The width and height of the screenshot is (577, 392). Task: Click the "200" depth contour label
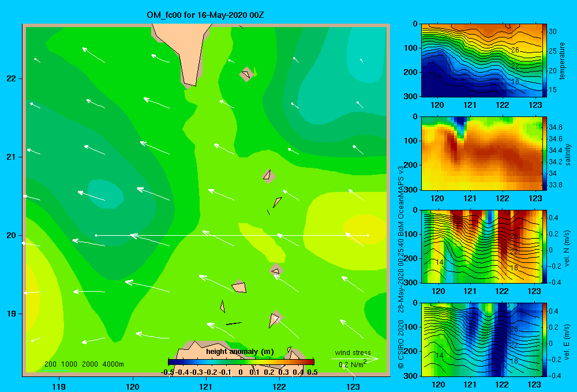(x=50, y=364)
